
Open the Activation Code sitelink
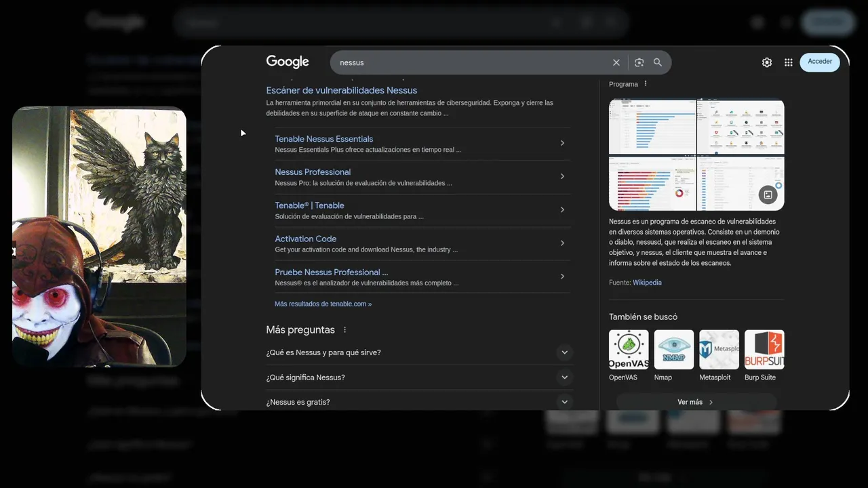tap(305, 239)
